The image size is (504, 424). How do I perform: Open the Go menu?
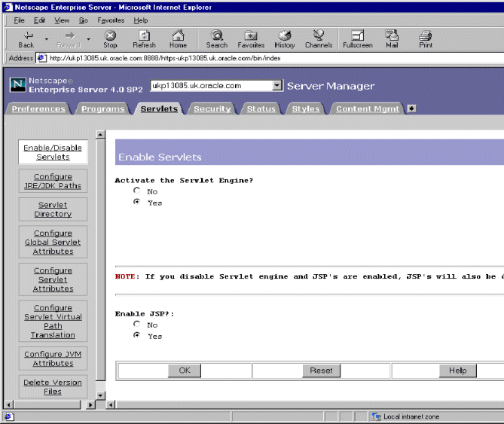pos(84,20)
